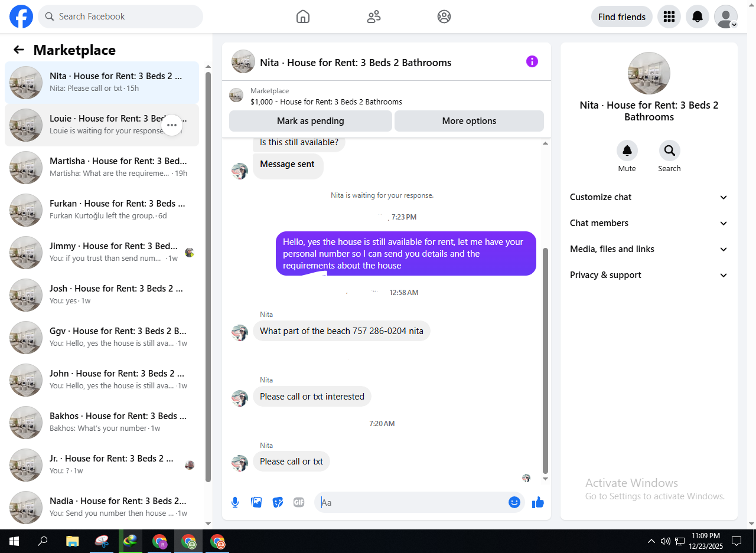Expand Privacy & support section

click(x=649, y=275)
